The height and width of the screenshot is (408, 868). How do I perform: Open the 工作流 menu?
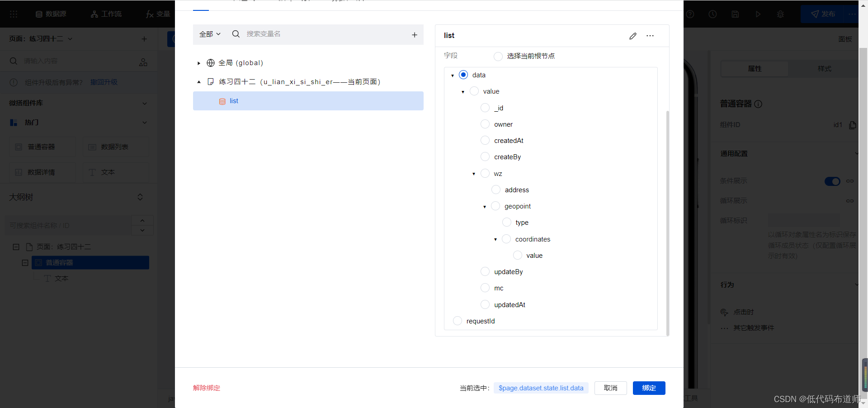point(106,14)
